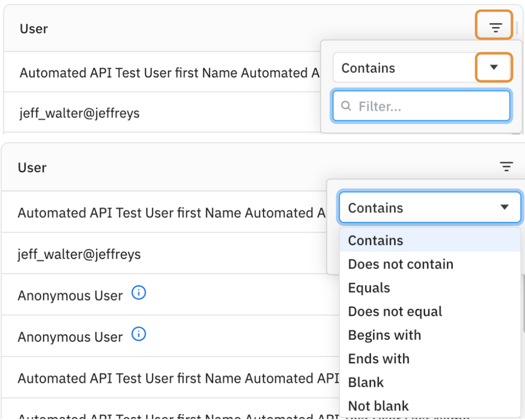Pick the 'Not blank' filter option
This screenshot has height=420, width=525.
coord(378,406)
